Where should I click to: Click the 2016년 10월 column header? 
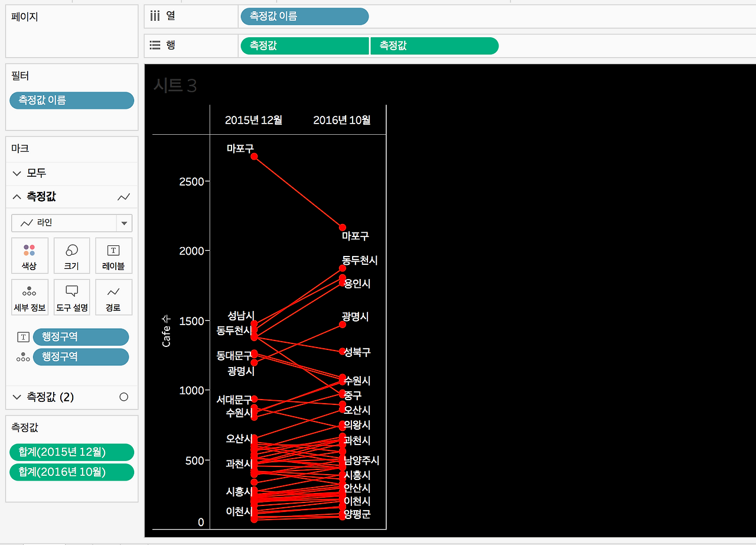click(x=342, y=120)
